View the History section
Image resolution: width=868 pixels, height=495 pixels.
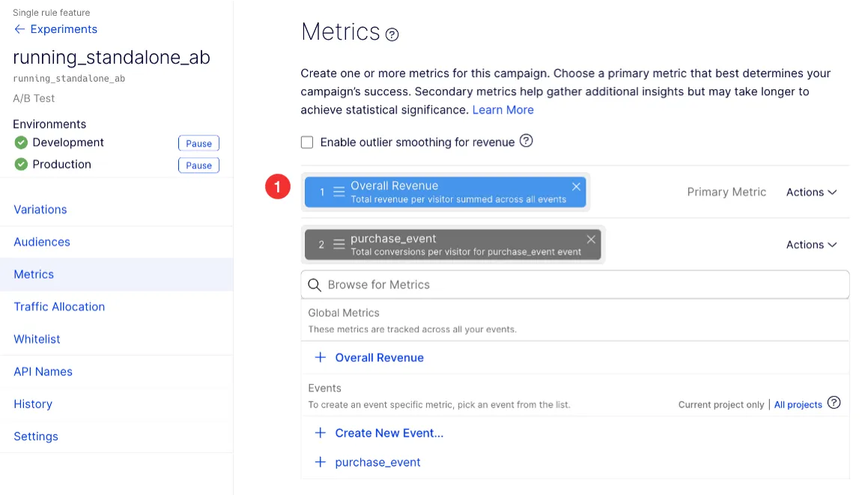pyautogui.click(x=33, y=404)
